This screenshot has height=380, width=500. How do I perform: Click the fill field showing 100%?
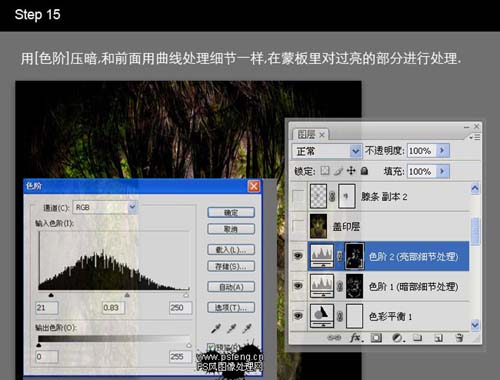[x=421, y=171]
